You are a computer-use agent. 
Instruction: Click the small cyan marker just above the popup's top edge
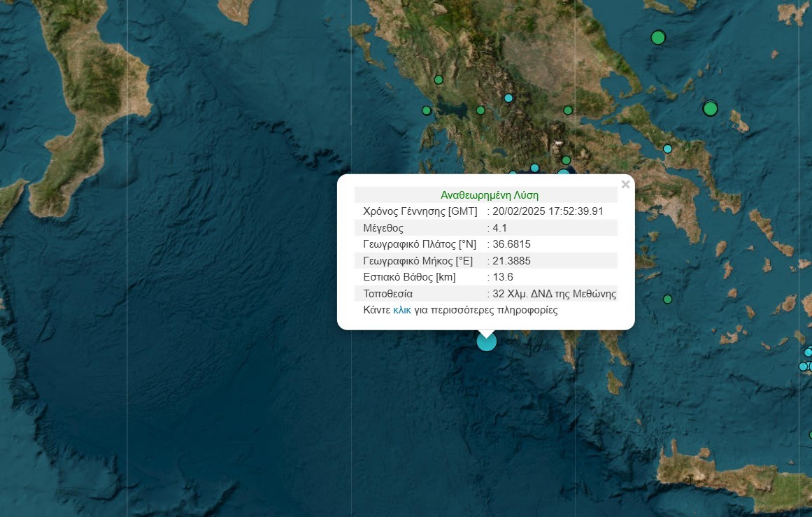pyautogui.click(x=534, y=168)
